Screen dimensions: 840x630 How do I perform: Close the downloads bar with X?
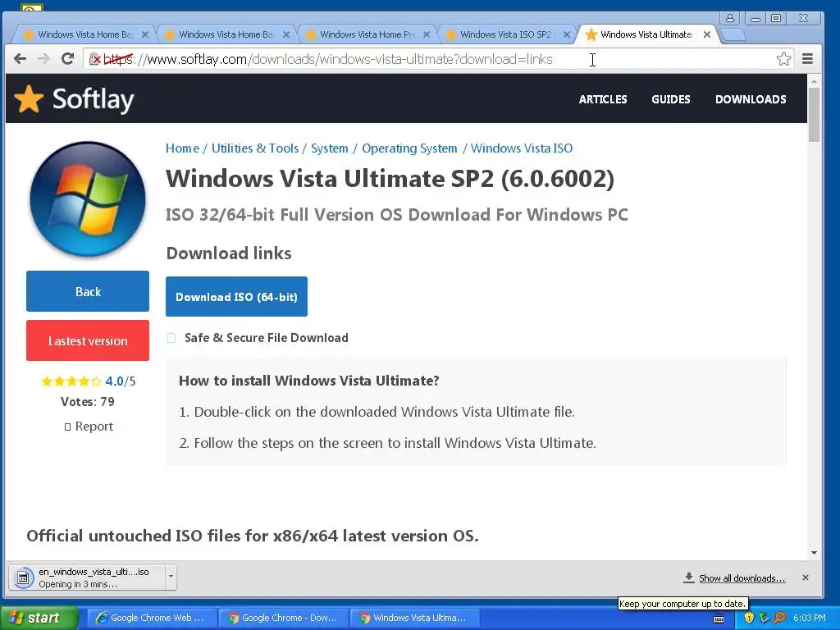tap(806, 577)
